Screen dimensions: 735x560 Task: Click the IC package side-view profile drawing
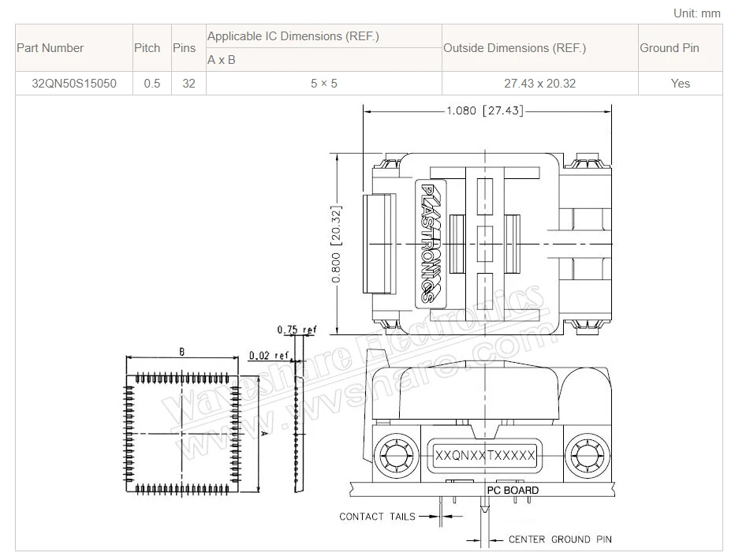pyautogui.click(x=298, y=434)
